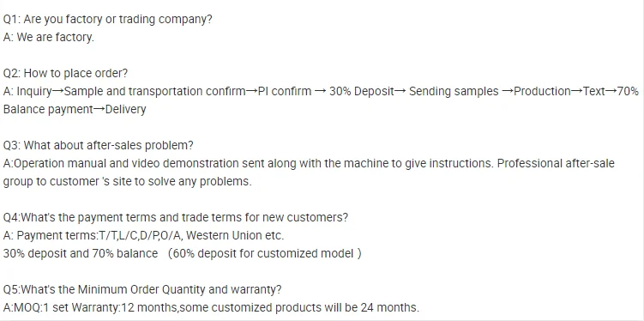Click the word "Inquiry" in the order process

(x=34, y=91)
